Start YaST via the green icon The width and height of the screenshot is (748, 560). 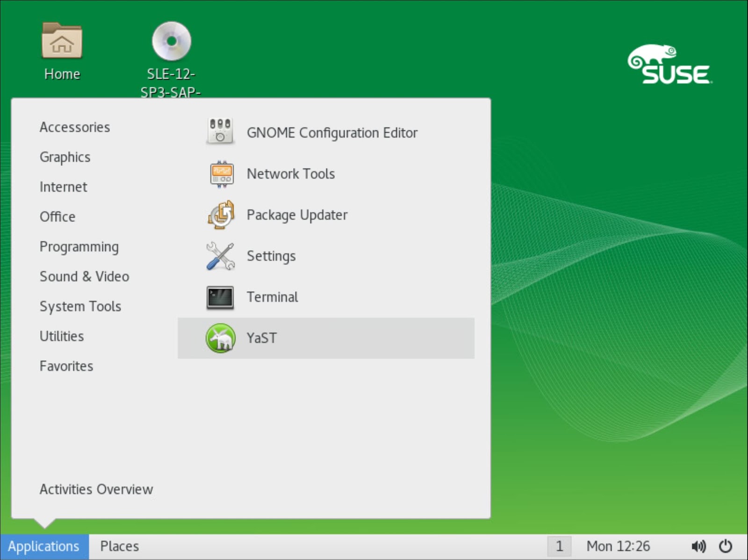pyautogui.click(x=220, y=338)
